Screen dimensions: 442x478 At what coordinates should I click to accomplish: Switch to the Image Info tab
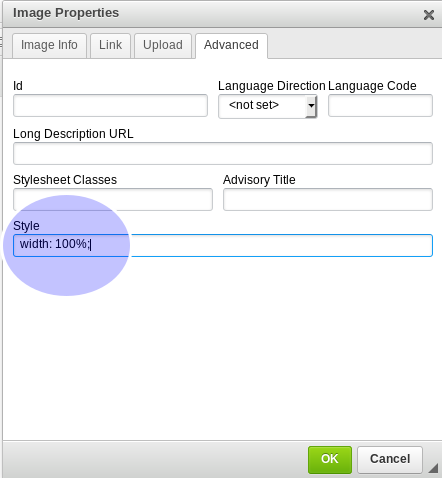(49, 45)
